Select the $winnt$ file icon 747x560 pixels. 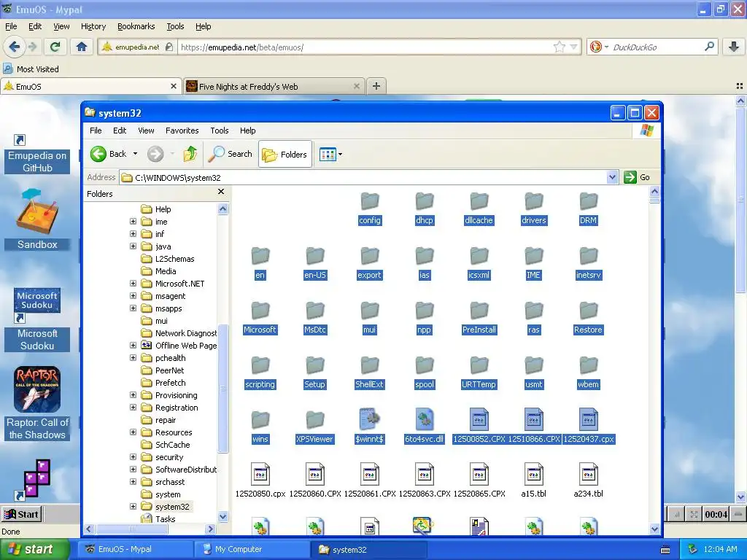(x=370, y=419)
